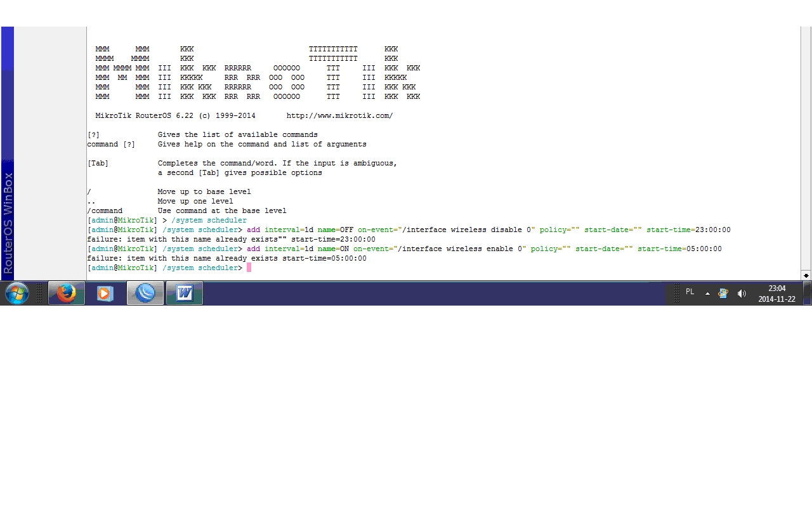The height and width of the screenshot is (518, 812).
Task: Click the failure message ending start-time=05:00:00
Action: [226, 259]
